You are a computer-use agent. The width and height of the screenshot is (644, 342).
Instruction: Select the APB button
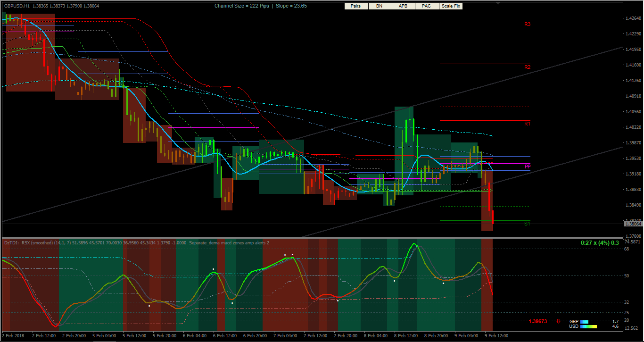pos(403,6)
